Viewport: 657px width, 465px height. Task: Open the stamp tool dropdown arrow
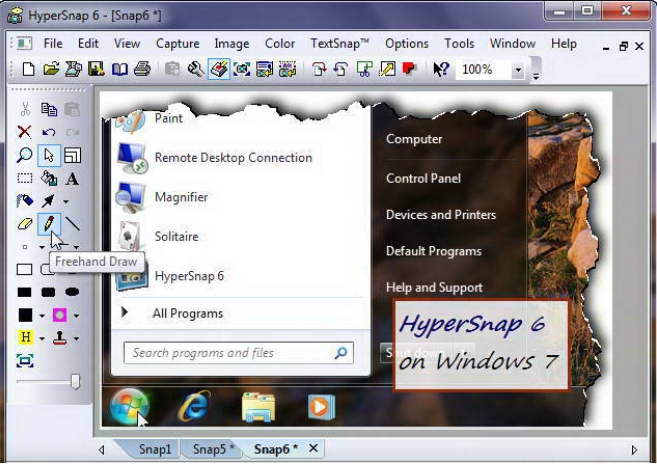pos(76,338)
